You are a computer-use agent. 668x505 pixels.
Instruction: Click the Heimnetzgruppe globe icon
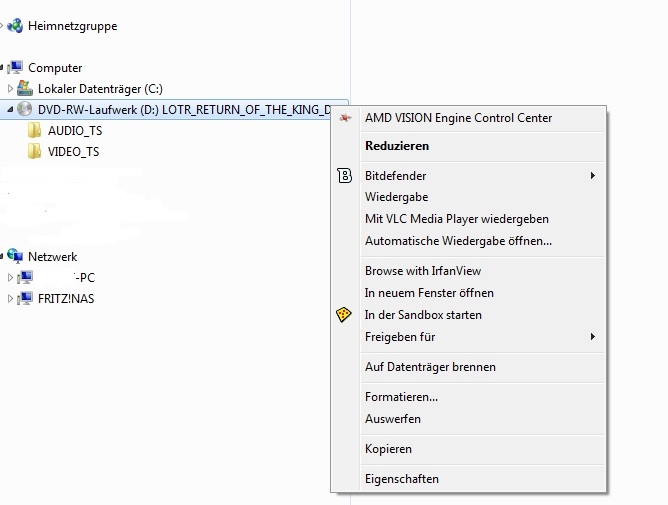(15, 26)
